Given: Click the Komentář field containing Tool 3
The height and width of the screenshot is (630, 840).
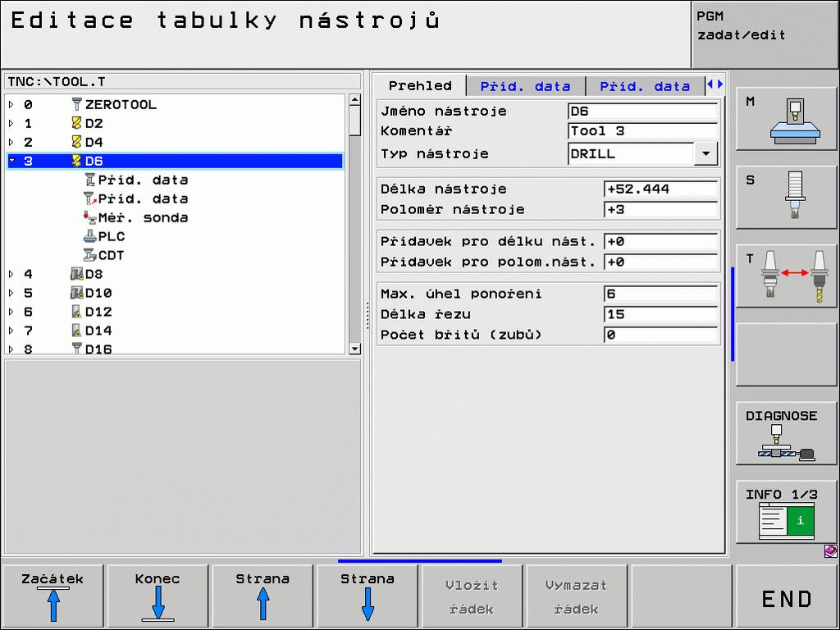Looking at the screenshot, I should click(x=642, y=130).
